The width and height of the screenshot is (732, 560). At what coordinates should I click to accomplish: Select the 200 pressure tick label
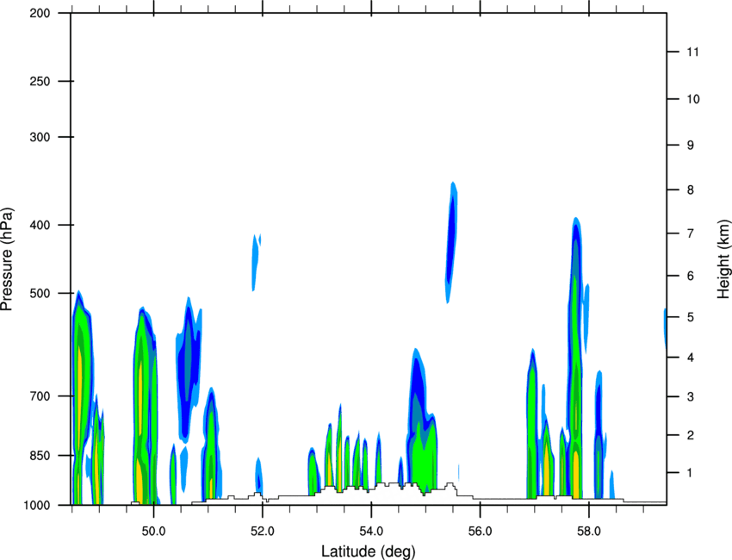(x=40, y=14)
